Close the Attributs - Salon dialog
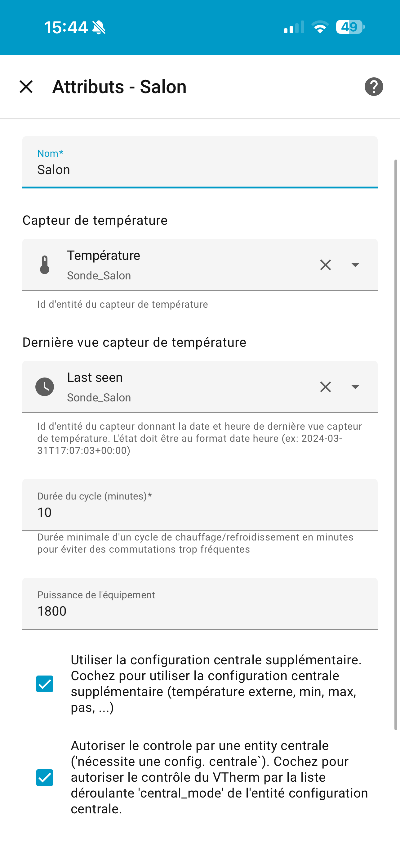The height and width of the screenshot is (868, 400). click(x=26, y=87)
